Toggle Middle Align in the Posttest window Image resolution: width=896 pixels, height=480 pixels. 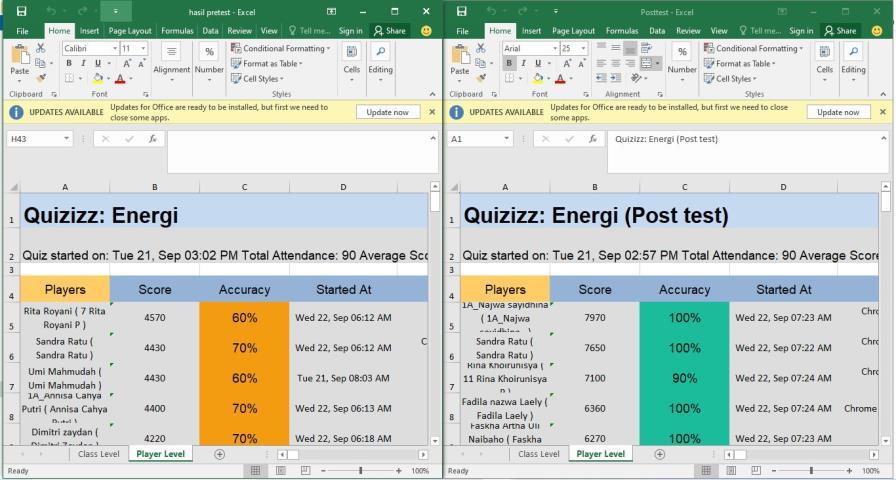[615, 49]
